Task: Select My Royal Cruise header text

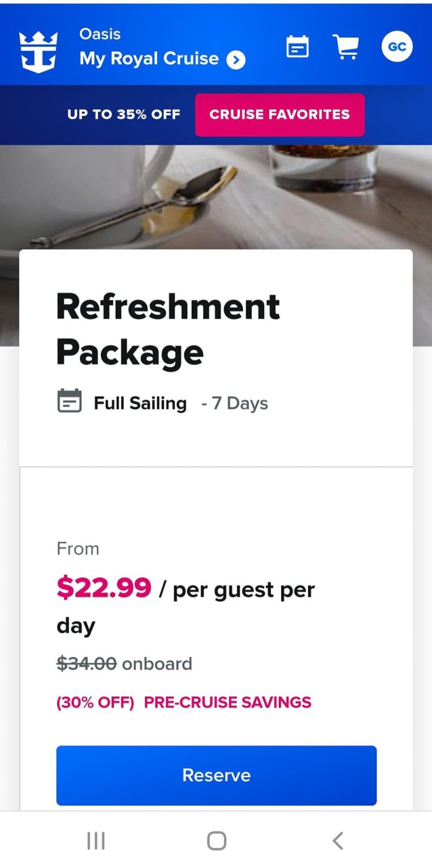Action: (149, 58)
